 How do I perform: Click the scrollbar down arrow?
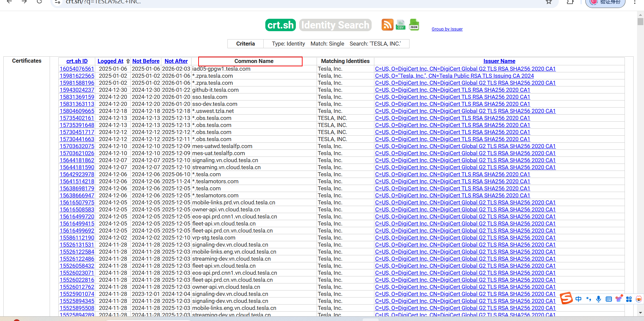tap(640, 313)
